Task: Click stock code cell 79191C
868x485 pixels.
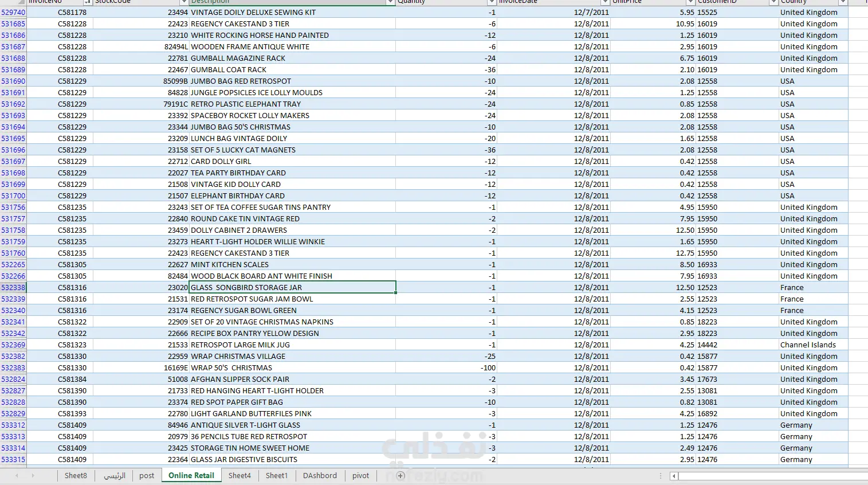Action: point(141,104)
